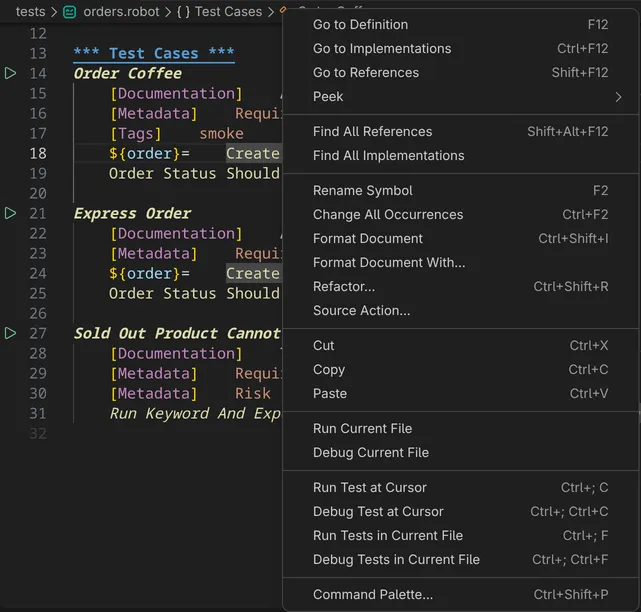Image resolution: width=641 pixels, height=612 pixels.
Task: Select Debug Tests in Current File
Action: coord(460,560)
